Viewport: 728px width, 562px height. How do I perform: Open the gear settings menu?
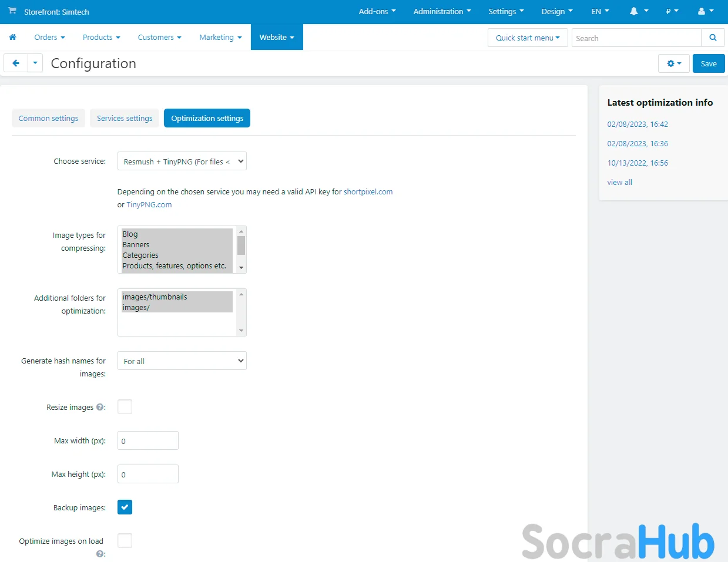(673, 63)
